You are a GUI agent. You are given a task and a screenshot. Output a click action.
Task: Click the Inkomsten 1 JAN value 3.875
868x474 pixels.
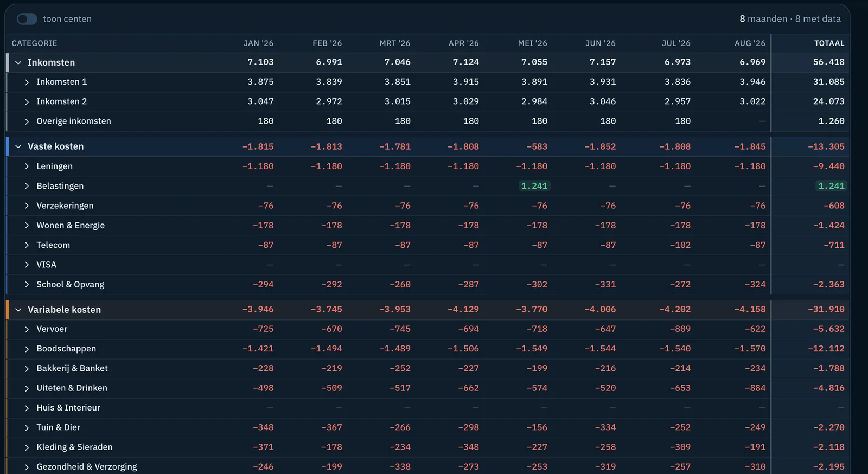(x=260, y=82)
